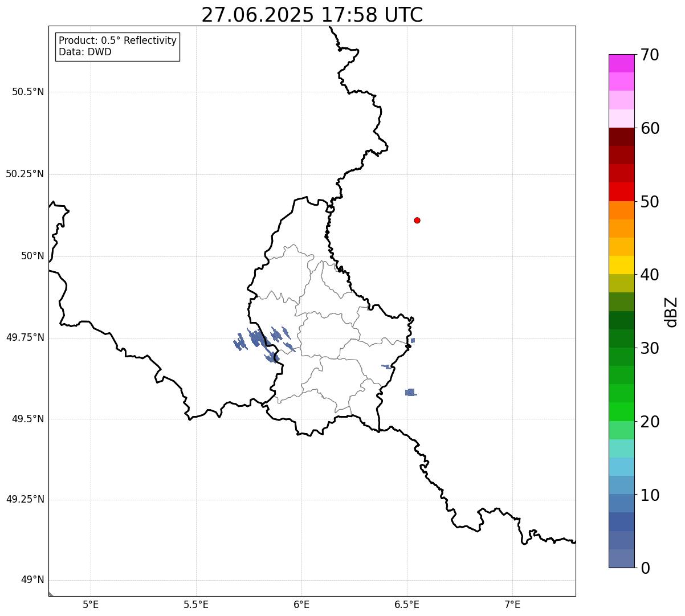The height and width of the screenshot is (616, 685).
Task: Click the magenta top colorbar segment
Action: 622,63
